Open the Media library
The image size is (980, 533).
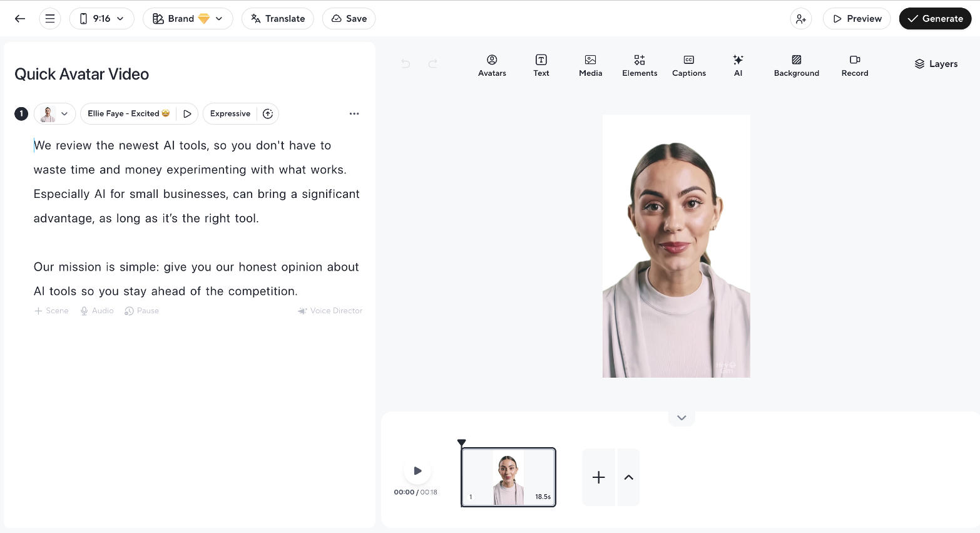(590, 65)
